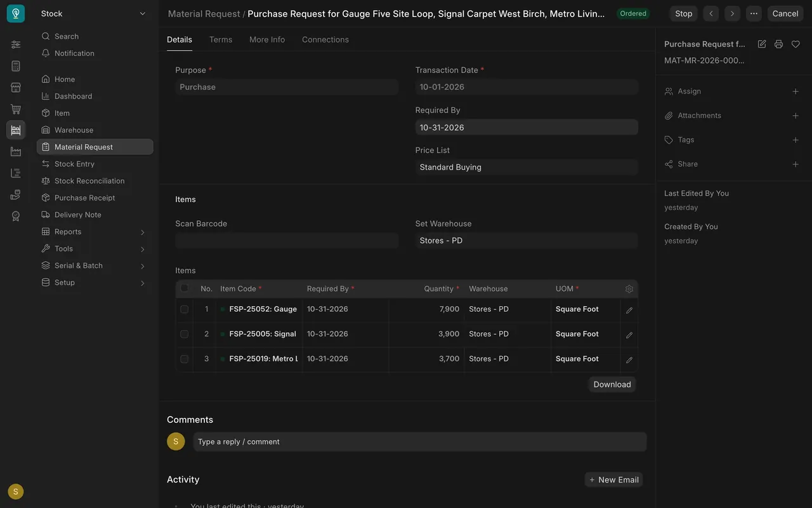The image size is (812, 508).
Task: Download the items table
Action: (x=612, y=384)
